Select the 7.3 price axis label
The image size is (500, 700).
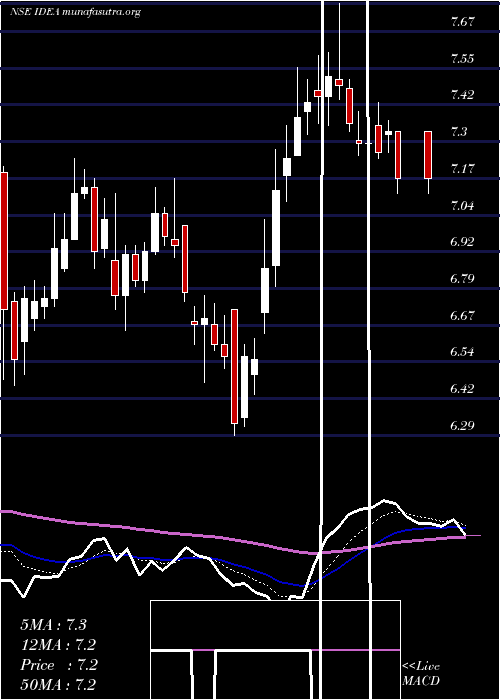(459, 132)
